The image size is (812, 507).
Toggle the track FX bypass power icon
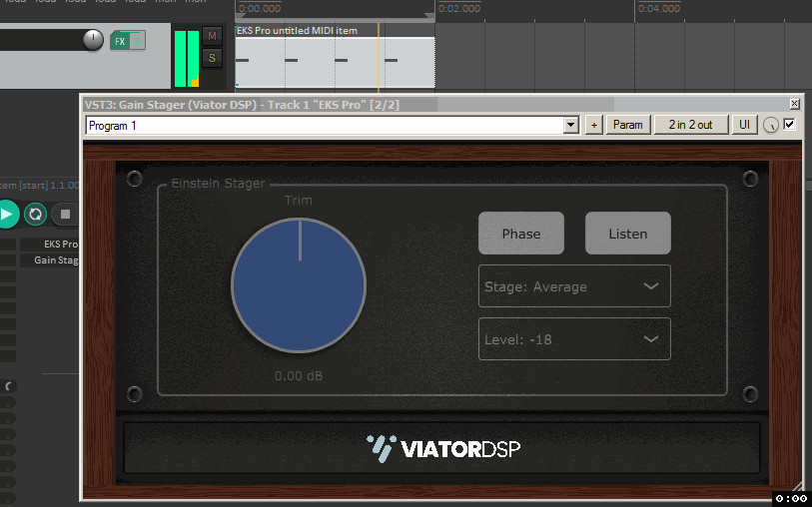[x=137, y=41]
